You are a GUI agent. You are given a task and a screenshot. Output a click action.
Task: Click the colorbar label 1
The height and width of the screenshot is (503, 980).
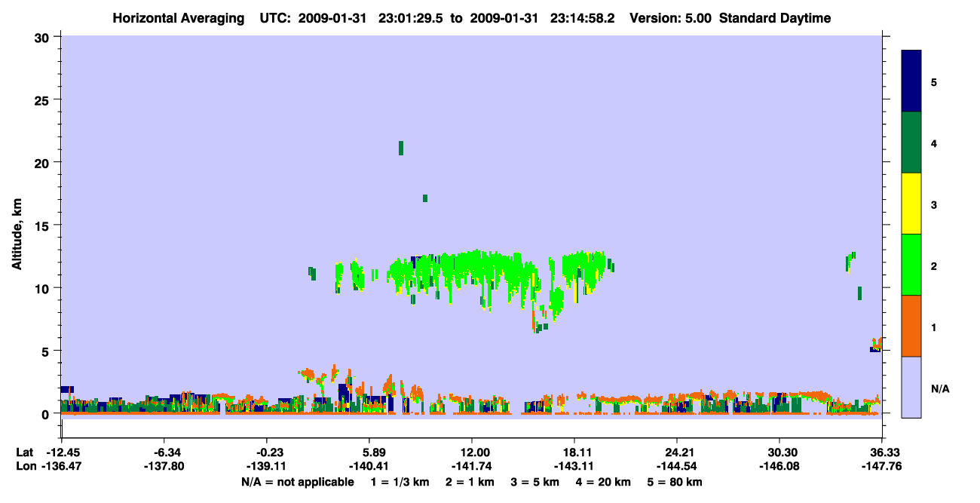coord(934,327)
